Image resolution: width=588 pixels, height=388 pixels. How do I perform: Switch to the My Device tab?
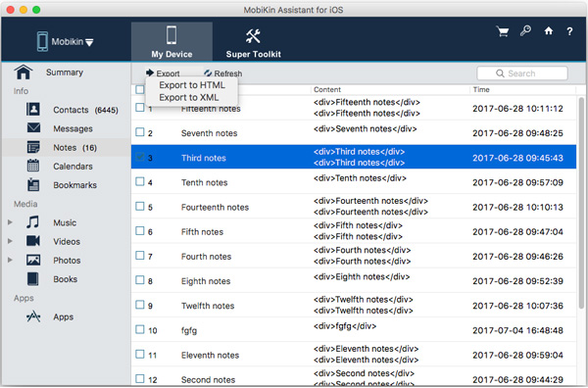click(171, 41)
